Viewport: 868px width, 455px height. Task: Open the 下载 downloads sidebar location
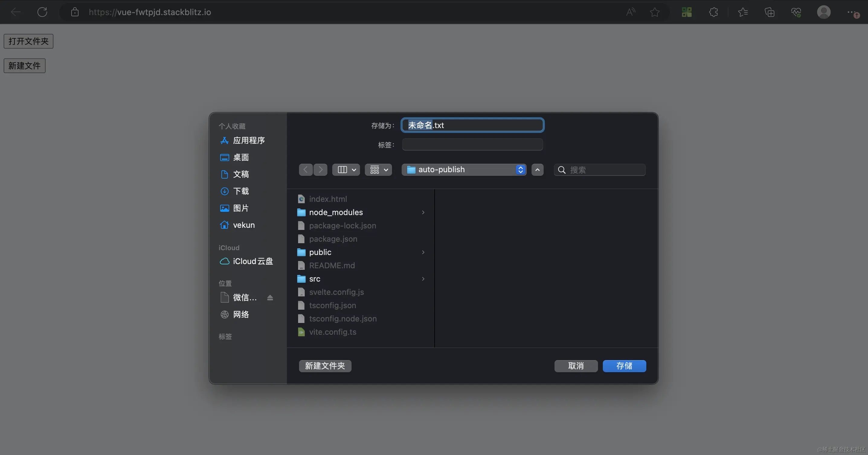tap(241, 191)
